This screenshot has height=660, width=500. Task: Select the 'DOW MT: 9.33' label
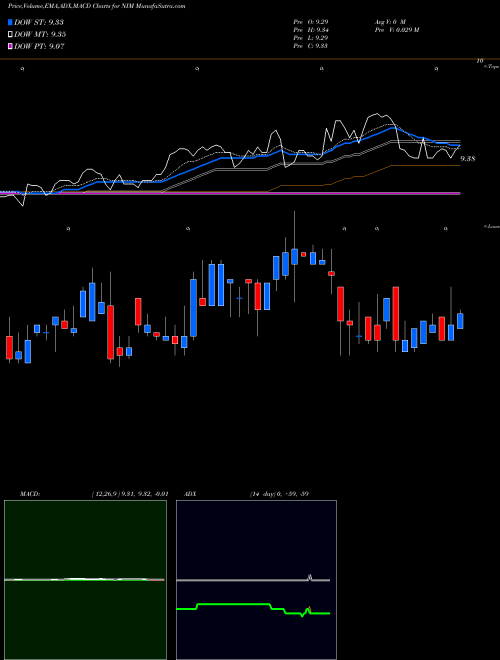click(40, 34)
